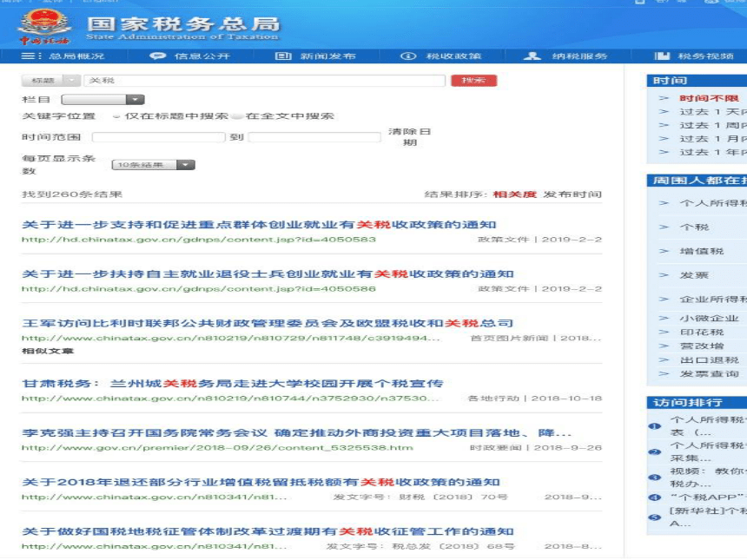Click the start date field of 时间范围

159,137
